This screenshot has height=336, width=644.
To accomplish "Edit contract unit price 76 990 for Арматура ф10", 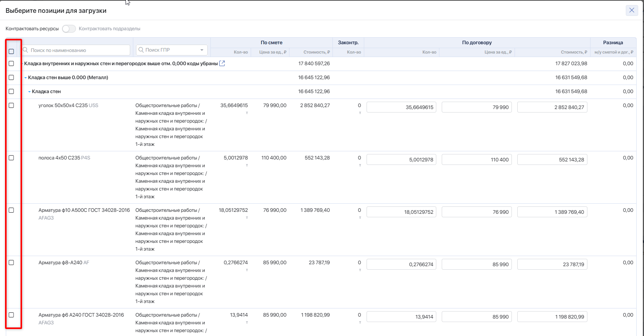I will (476, 212).
